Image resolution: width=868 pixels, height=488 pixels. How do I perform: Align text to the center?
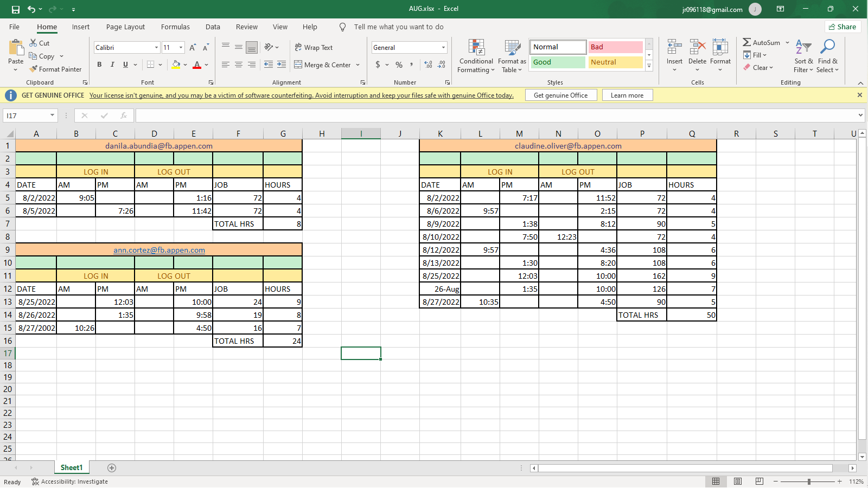[x=239, y=65]
